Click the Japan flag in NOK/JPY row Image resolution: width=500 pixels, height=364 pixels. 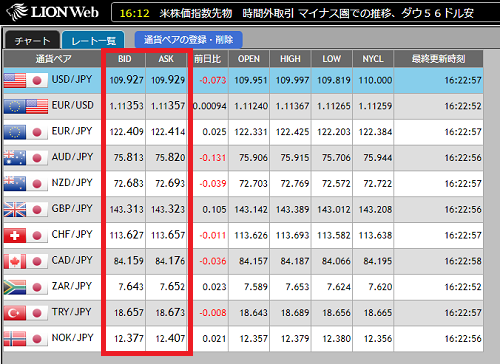click(37, 339)
